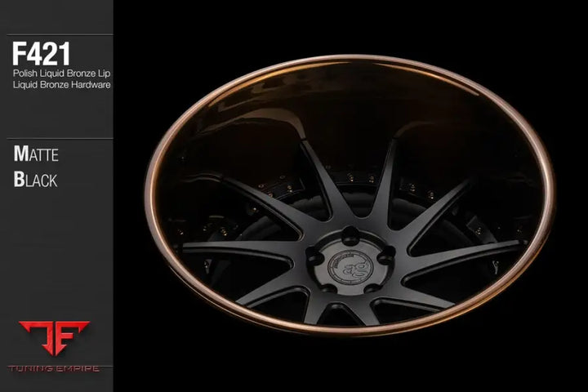This screenshot has width=588, height=392.
Task: Click the red Tuning Empire TF logo
Action: coord(55,337)
